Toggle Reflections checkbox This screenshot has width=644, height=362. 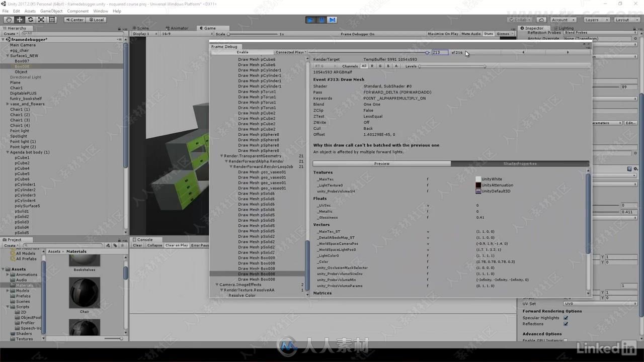tap(566, 324)
